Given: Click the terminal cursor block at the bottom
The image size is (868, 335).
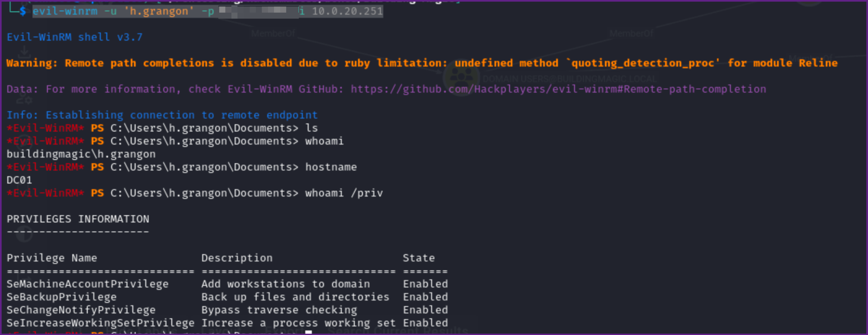Looking at the screenshot, I should (x=309, y=333).
